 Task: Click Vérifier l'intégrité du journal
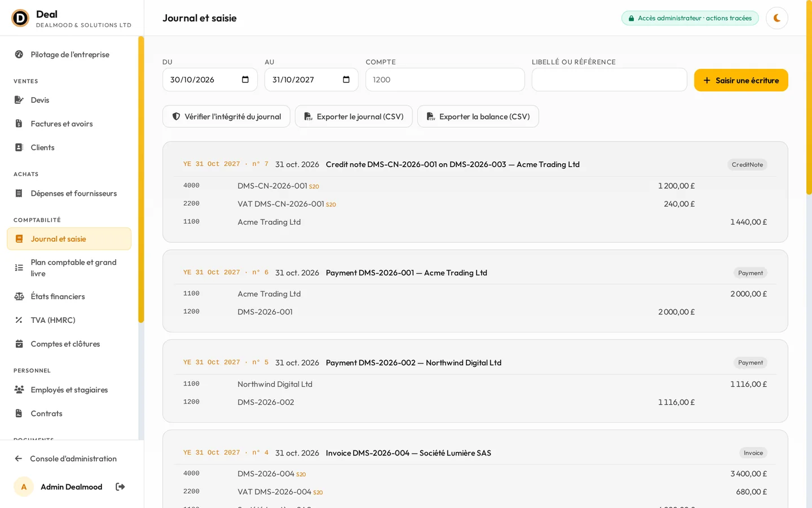point(226,116)
